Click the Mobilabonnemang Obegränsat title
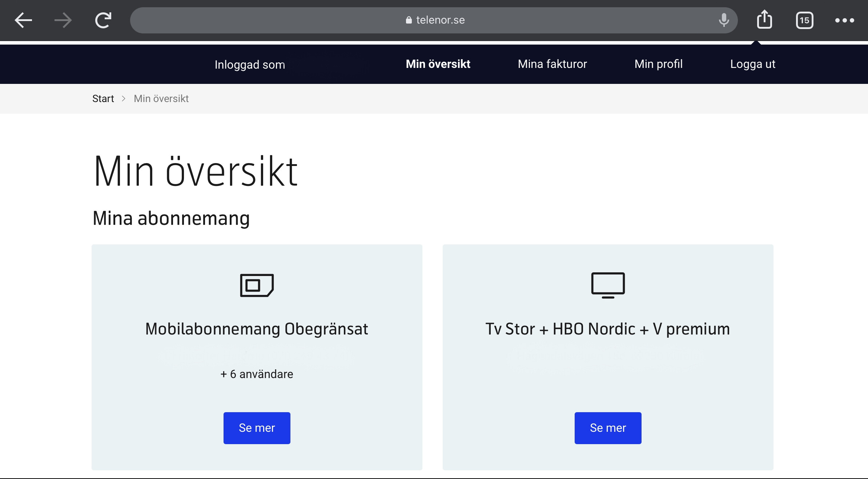868x479 pixels. 257,329
